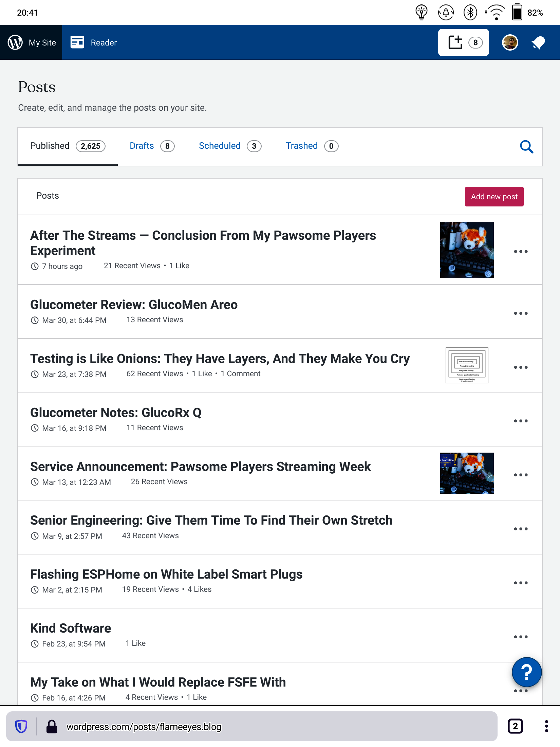Open actions menu for Flashing ESPHome post

(521, 583)
